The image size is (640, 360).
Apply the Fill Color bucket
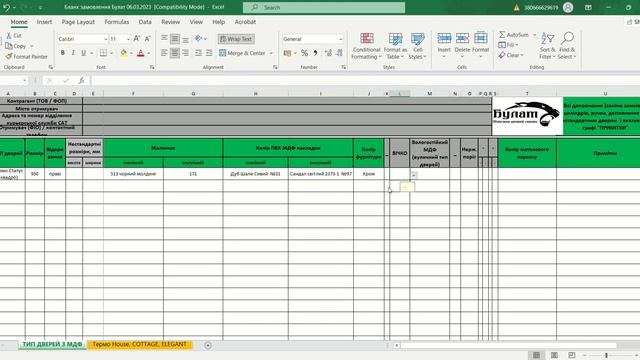(x=124, y=53)
